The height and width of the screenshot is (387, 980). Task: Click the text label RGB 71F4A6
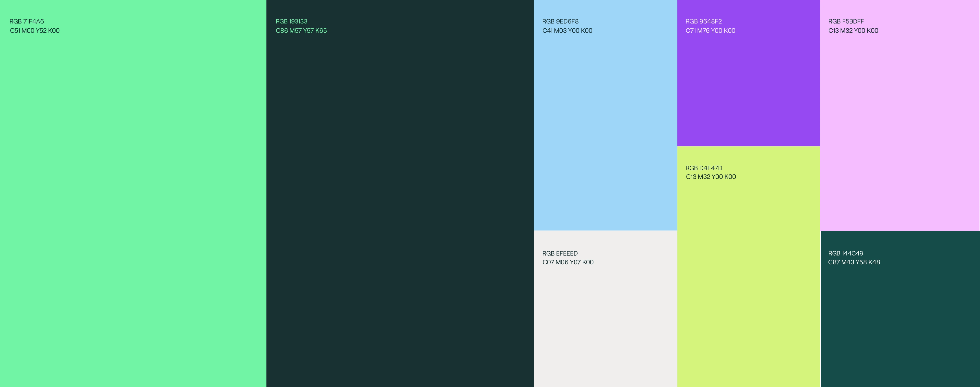click(27, 21)
